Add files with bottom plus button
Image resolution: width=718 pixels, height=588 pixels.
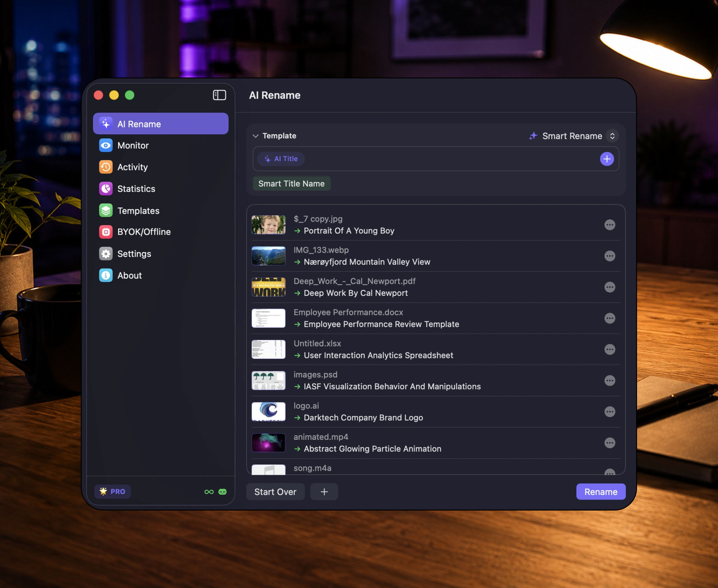point(324,492)
